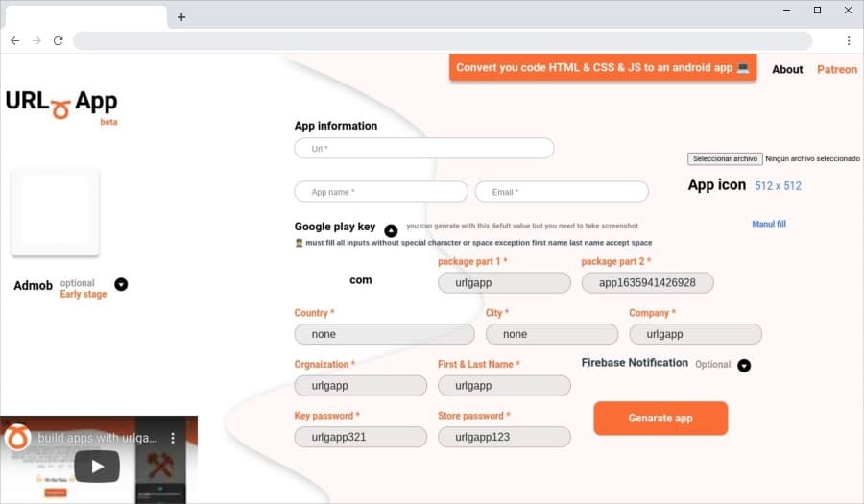864x504 pixels.
Task: Click the browser back arrow
Action: 14,40
